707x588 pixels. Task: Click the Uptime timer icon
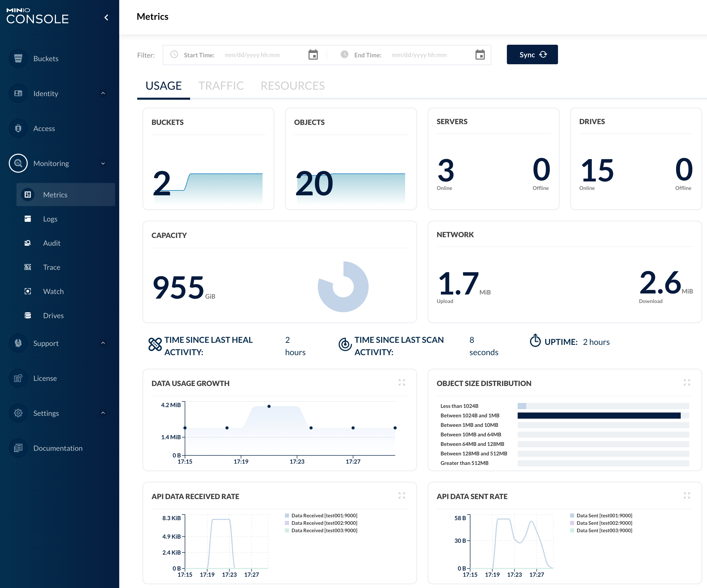(535, 341)
